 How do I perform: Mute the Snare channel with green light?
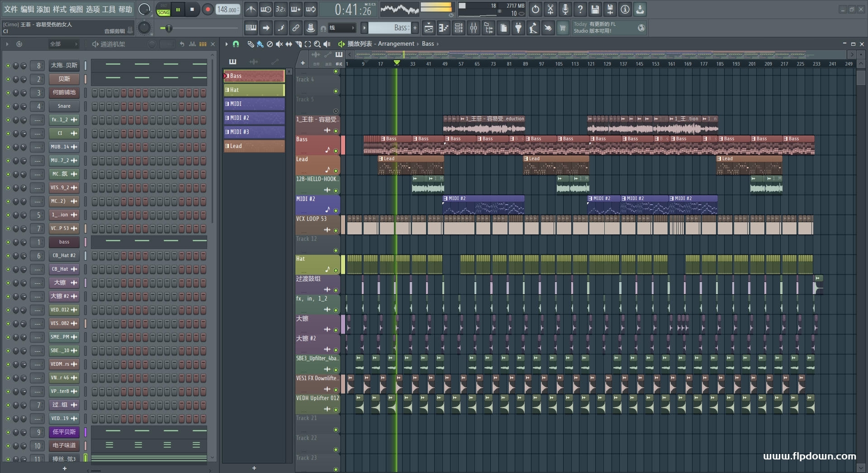8,106
